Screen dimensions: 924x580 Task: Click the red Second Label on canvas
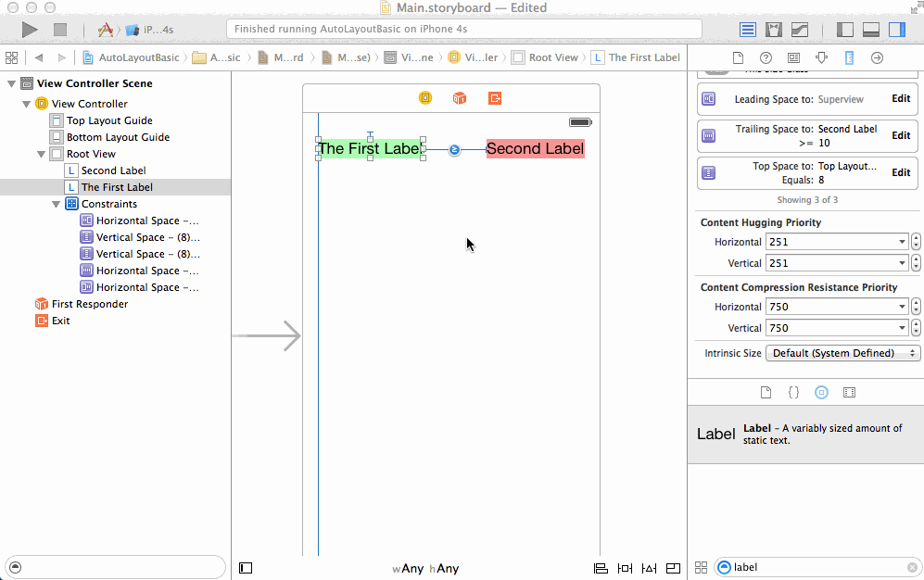click(535, 148)
